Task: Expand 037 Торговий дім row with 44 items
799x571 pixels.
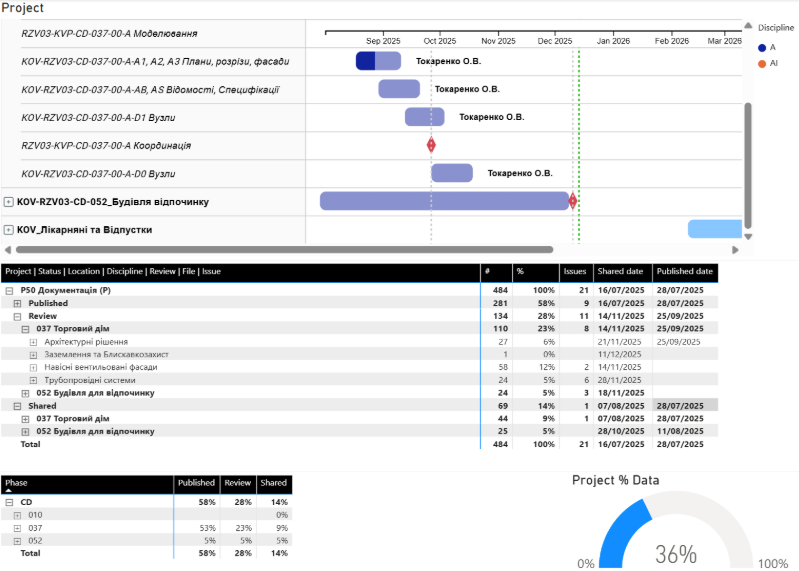Action: point(25,419)
